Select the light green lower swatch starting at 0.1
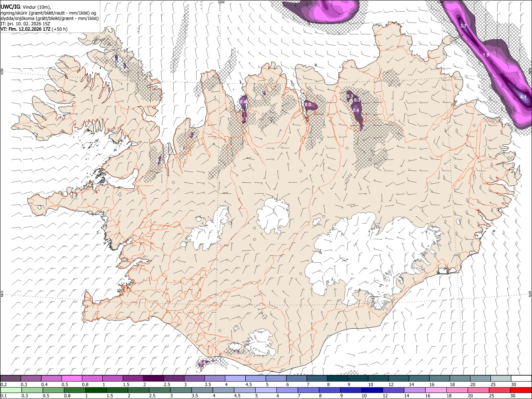The width and height of the screenshot is (532, 399). click(x=10, y=390)
